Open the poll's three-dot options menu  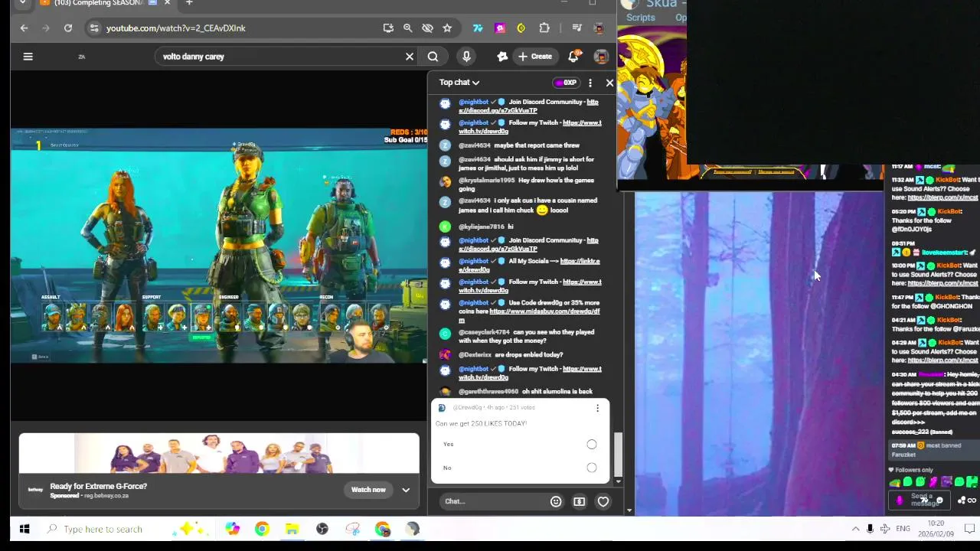(597, 408)
